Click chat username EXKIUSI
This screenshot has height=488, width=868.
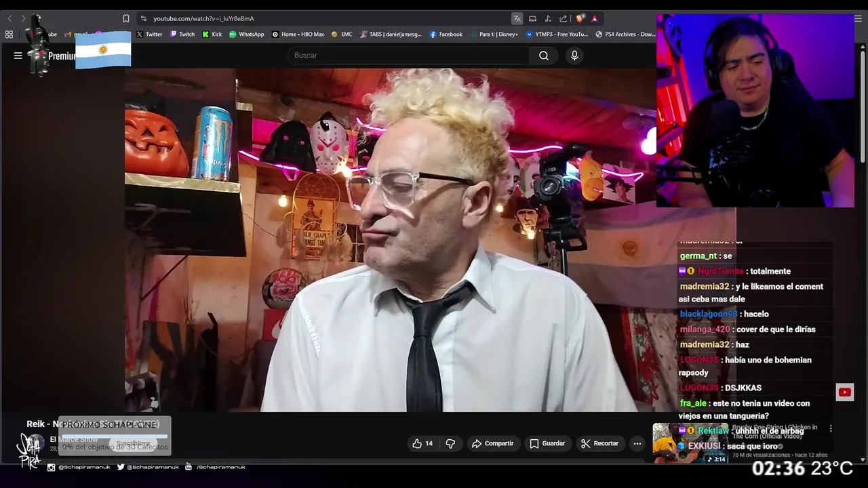pyautogui.click(x=704, y=446)
